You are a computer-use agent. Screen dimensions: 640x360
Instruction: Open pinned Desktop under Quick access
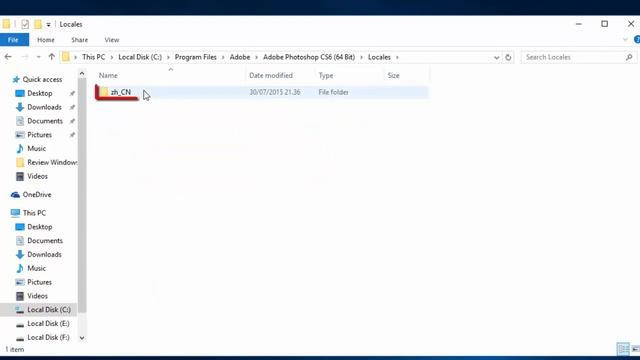tap(40, 93)
